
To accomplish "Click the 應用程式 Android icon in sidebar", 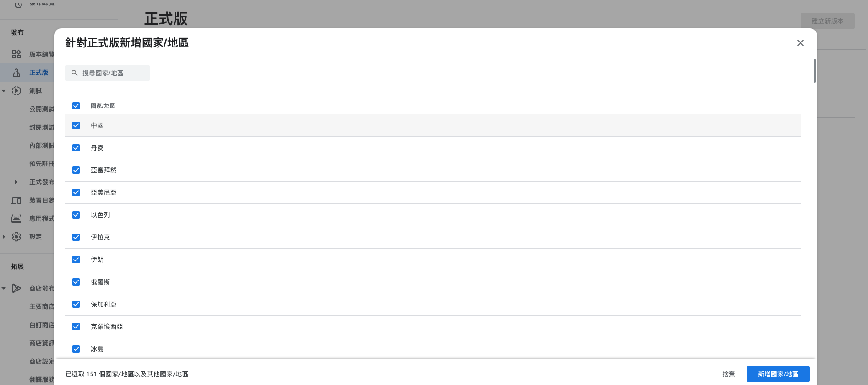I will (16, 219).
